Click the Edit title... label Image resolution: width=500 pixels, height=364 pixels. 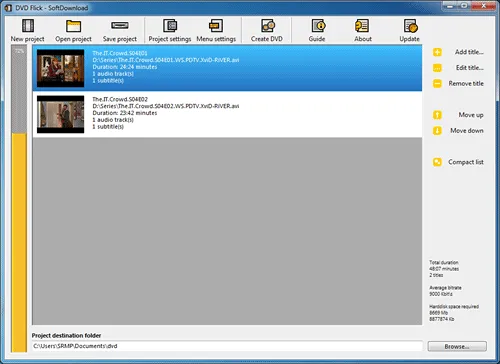470,68
